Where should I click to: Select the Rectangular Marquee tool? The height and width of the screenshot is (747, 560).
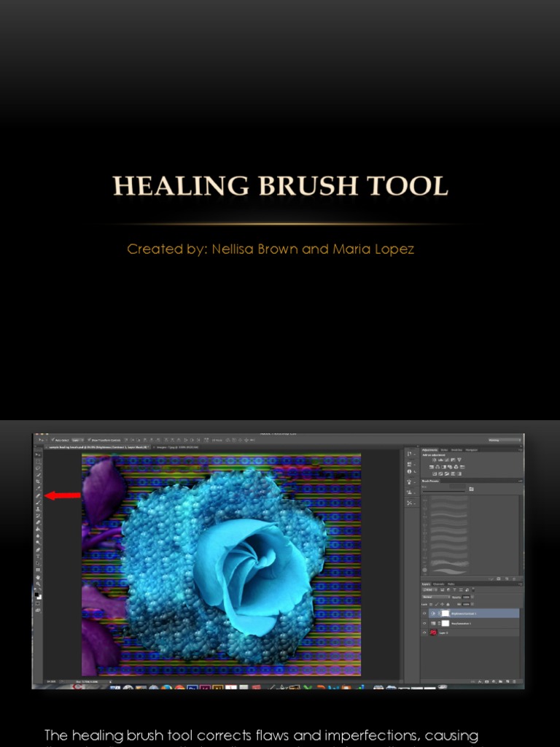[x=38, y=462]
